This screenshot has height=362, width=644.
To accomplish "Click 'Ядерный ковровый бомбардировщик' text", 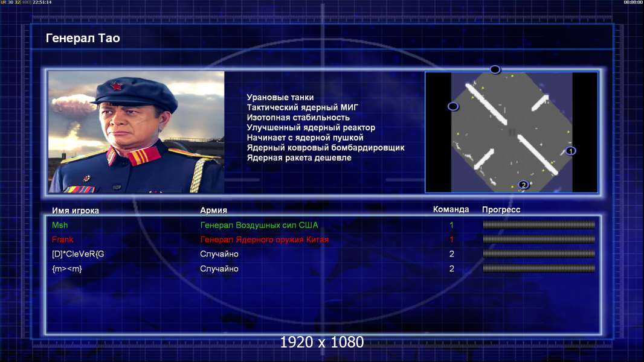I will (x=326, y=148).
